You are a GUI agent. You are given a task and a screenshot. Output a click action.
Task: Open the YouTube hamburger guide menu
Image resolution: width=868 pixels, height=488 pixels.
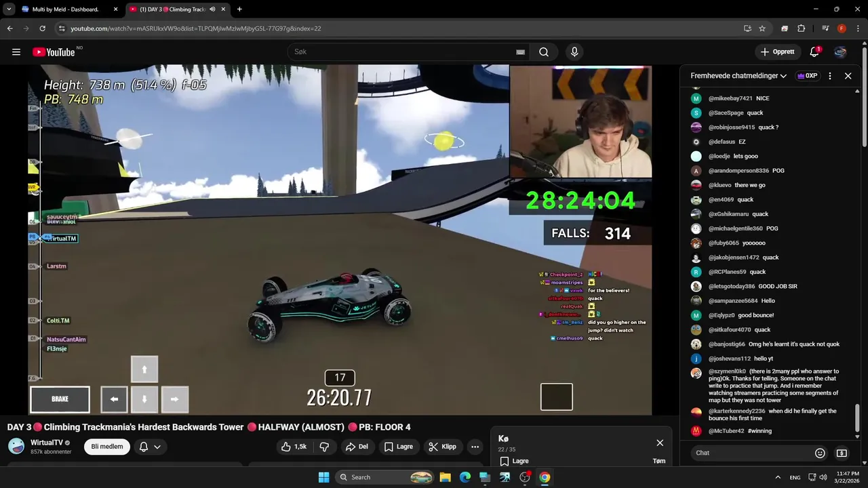click(16, 52)
